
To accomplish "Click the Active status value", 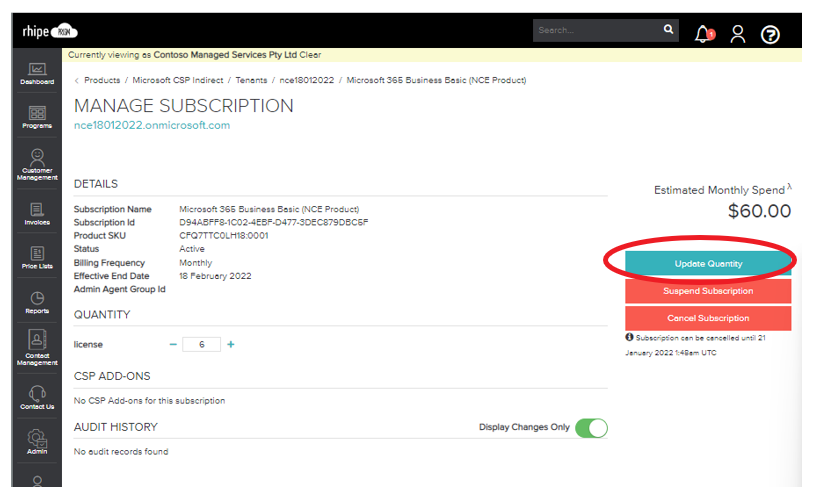I will [x=192, y=249].
